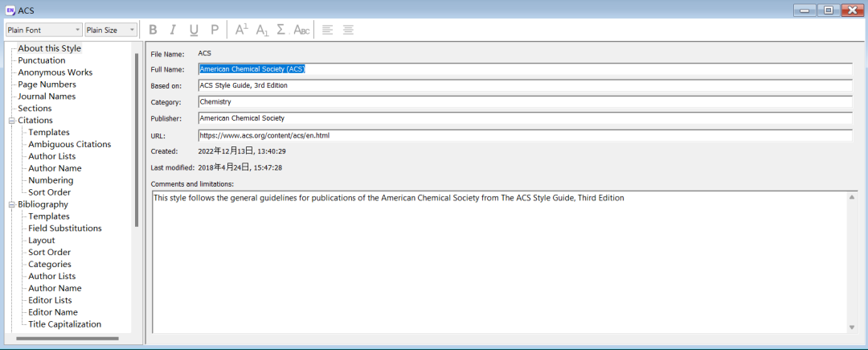Open Title Capitalization settings
The width and height of the screenshot is (868, 350).
(x=65, y=324)
